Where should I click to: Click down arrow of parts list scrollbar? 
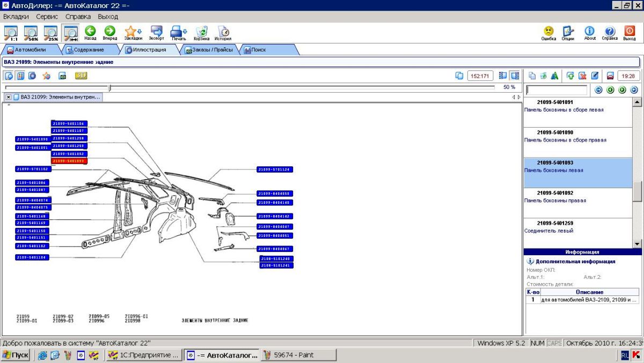[637, 243]
